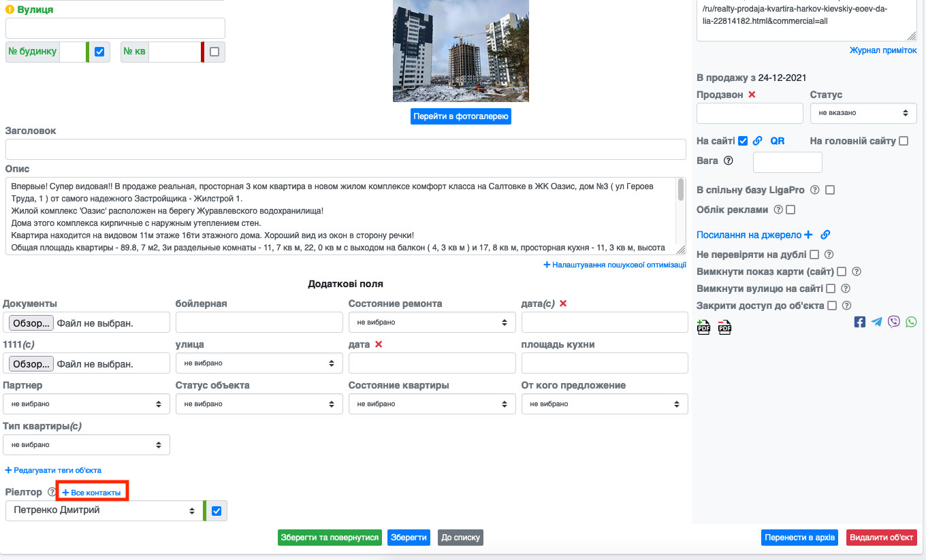Open Журнал приміток link

pyautogui.click(x=883, y=50)
